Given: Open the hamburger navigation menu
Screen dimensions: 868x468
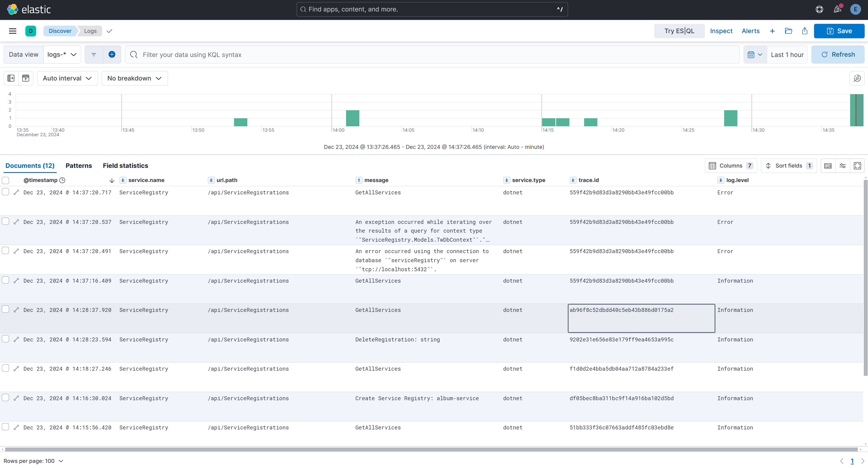Looking at the screenshot, I should [12, 31].
